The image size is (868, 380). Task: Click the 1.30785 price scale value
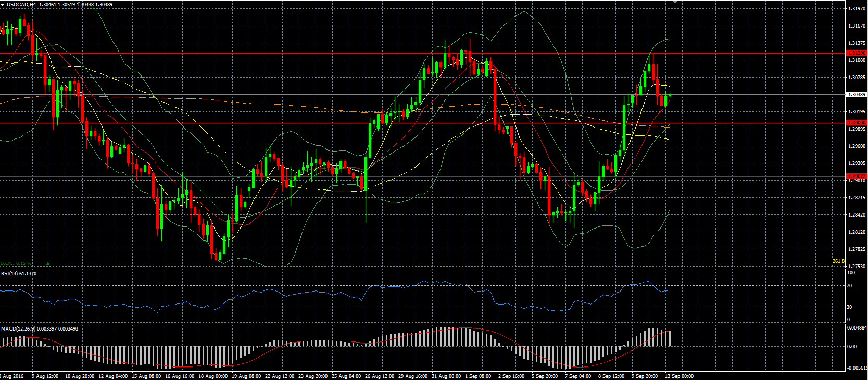pyautogui.click(x=857, y=78)
